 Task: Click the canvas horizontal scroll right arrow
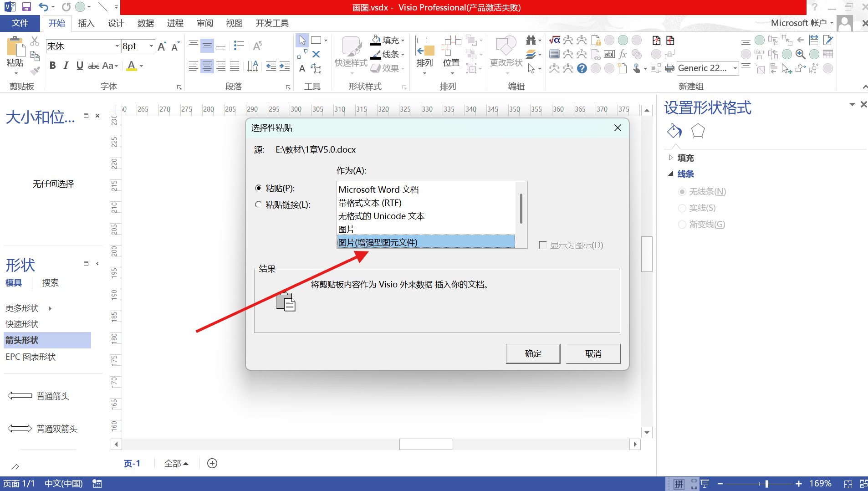(x=635, y=444)
